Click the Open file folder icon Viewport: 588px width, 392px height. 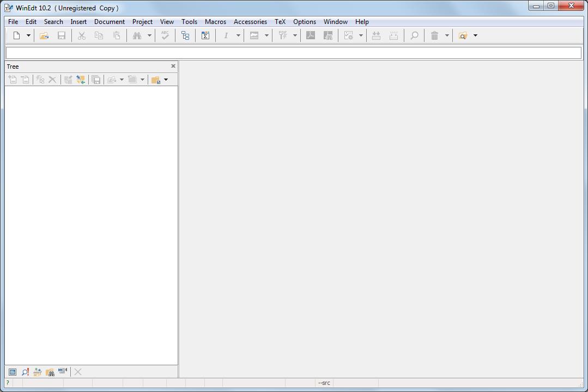coord(44,35)
